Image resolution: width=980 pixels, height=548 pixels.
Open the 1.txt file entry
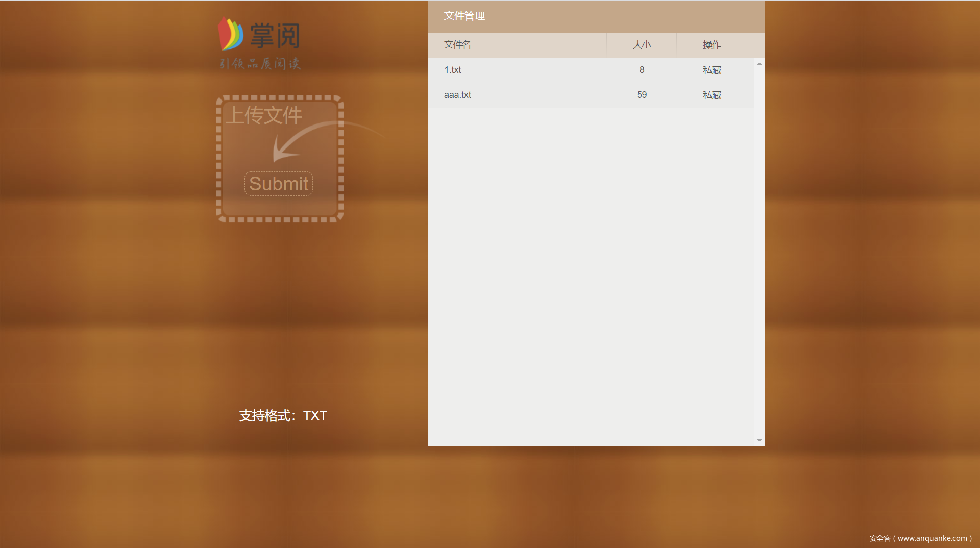(x=452, y=70)
